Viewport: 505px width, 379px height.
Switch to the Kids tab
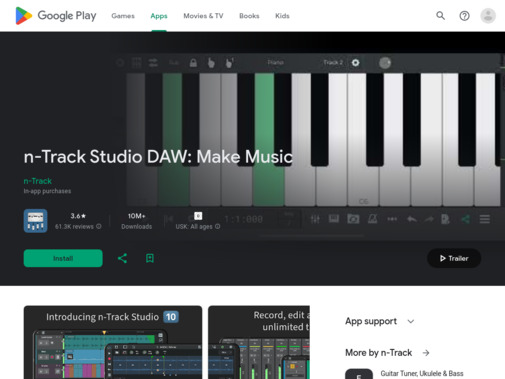[282, 16]
